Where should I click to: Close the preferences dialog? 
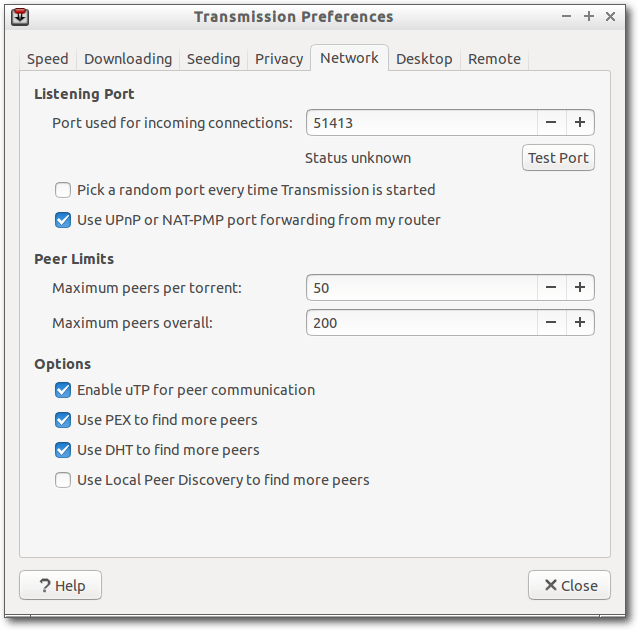coord(569,585)
